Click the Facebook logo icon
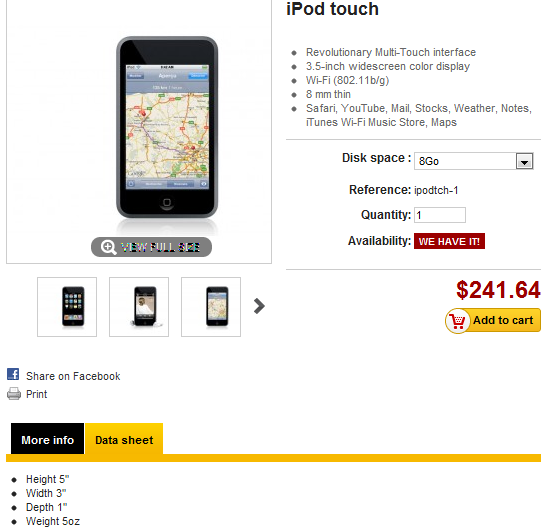This screenshot has width=554, height=531. pos(13,374)
